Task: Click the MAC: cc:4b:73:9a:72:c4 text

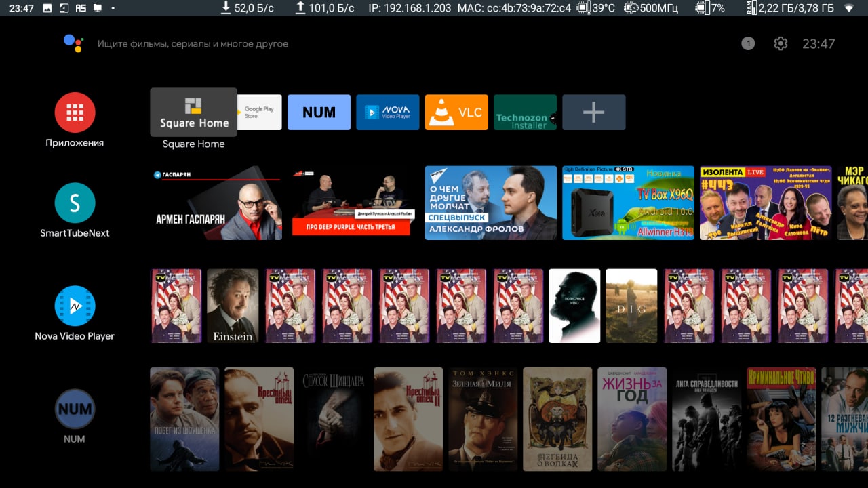Action: point(514,8)
